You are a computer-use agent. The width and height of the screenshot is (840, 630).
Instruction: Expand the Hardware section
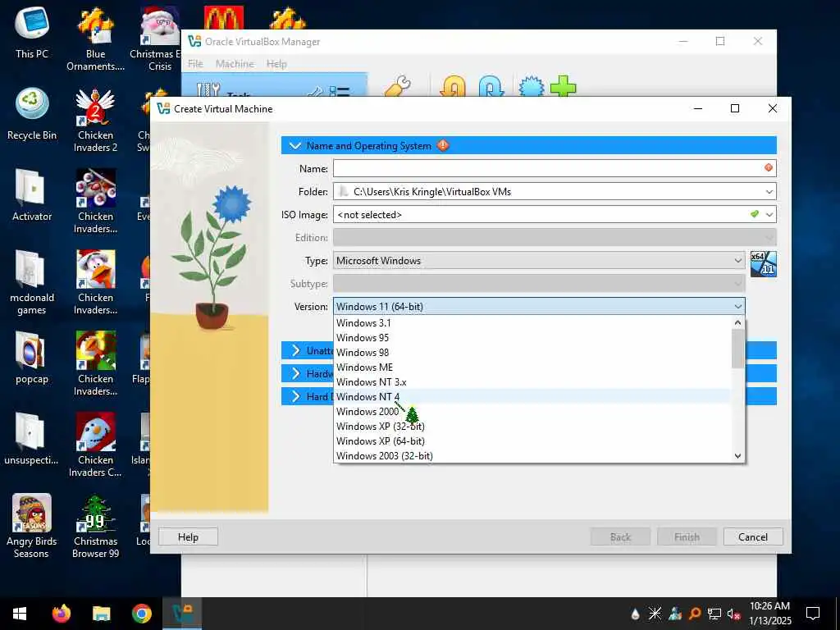(295, 373)
